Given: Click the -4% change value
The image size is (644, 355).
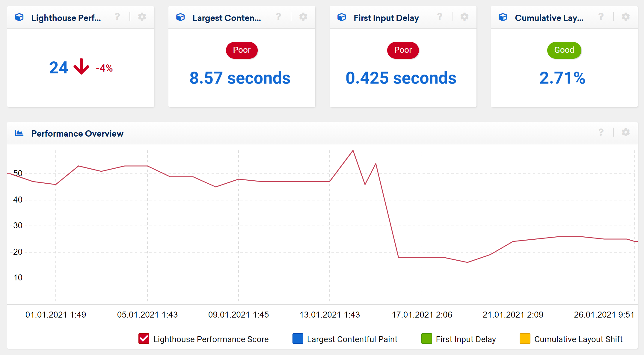Looking at the screenshot, I should (x=104, y=68).
